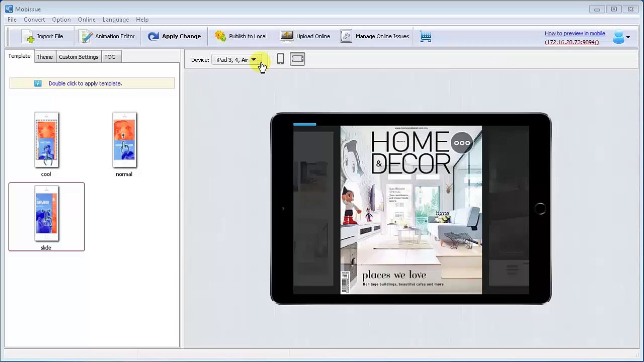Switch preview to portrait orientation icon
The image size is (644, 362).
[x=280, y=59]
